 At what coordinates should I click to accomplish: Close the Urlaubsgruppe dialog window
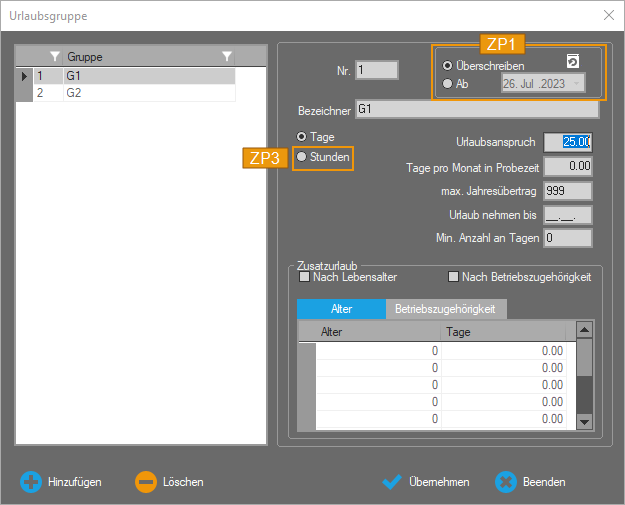coord(608,15)
